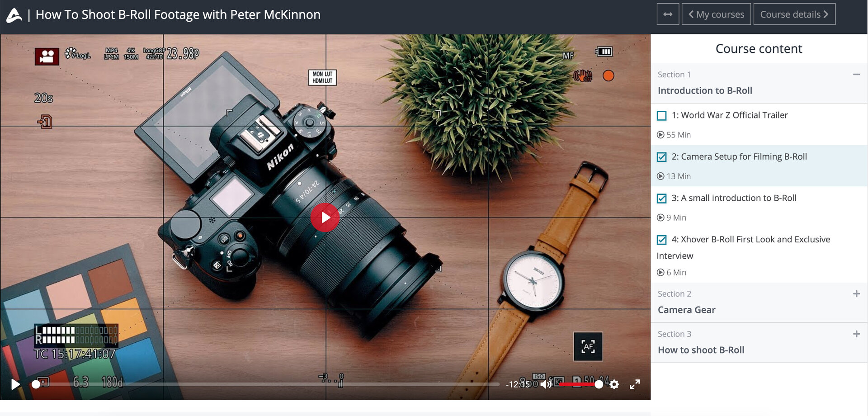Click the video progress bar
The width and height of the screenshot is (868, 416).
click(x=267, y=384)
